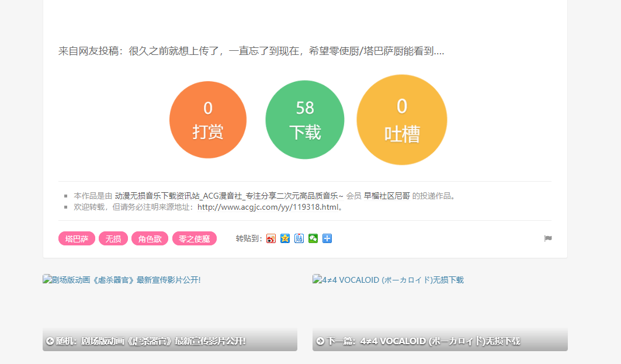Click the yellow 吐槽 comment circle
This screenshot has height=364, width=621.
tap(401, 119)
